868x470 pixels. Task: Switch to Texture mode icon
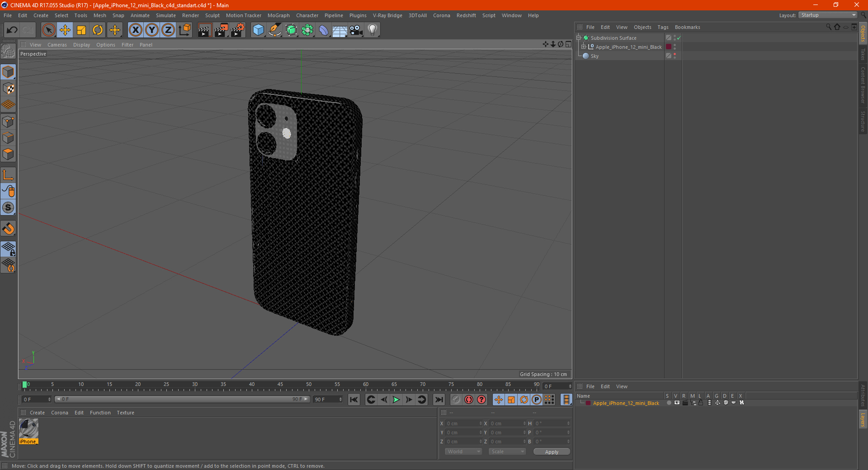(8, 89)
